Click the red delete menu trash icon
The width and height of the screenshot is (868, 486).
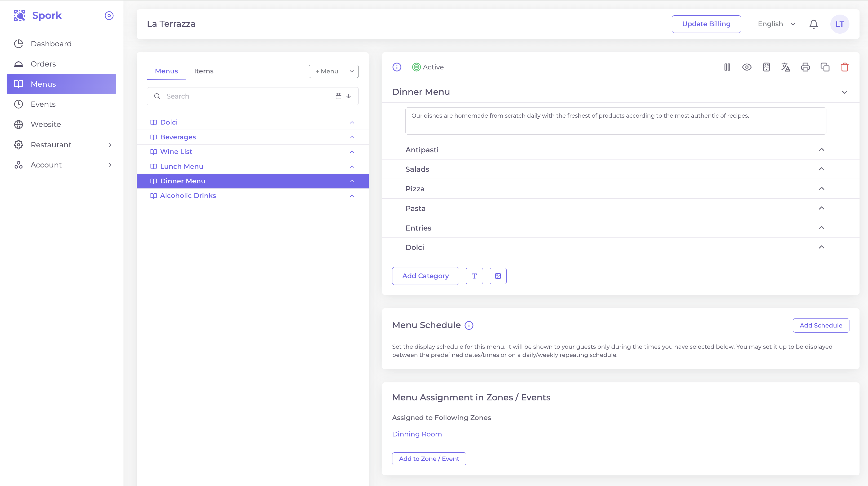click(x=844, y=67)
